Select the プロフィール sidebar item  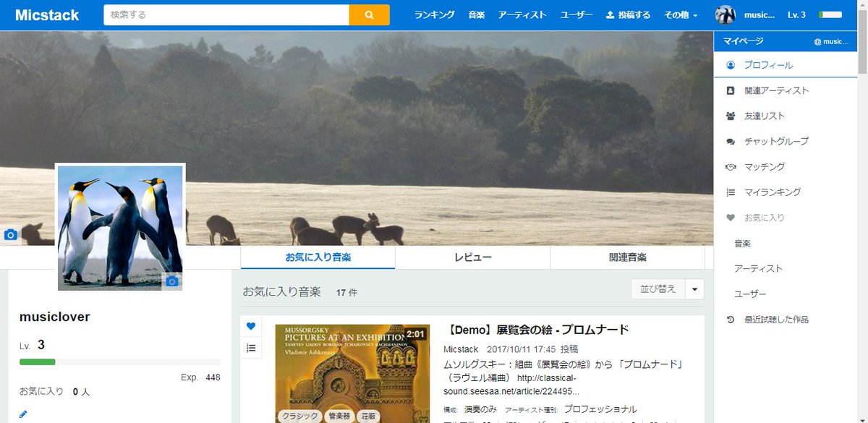(786, 65)
